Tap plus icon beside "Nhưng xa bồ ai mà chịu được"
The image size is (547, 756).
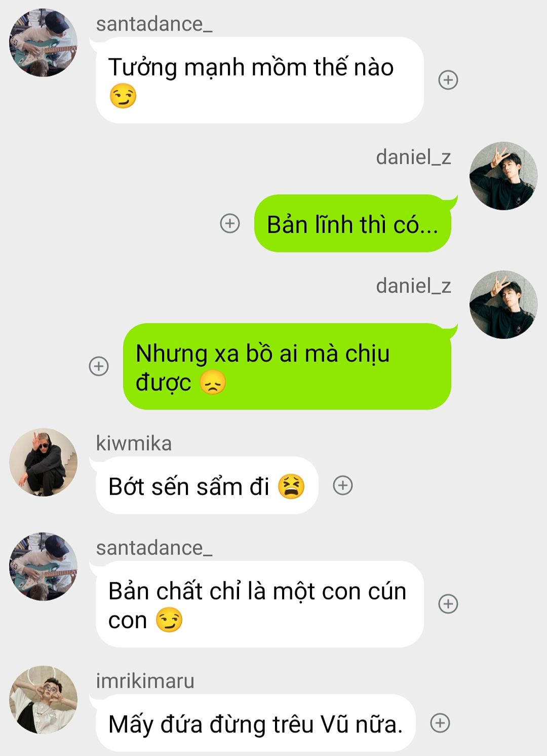pos(99,366)
